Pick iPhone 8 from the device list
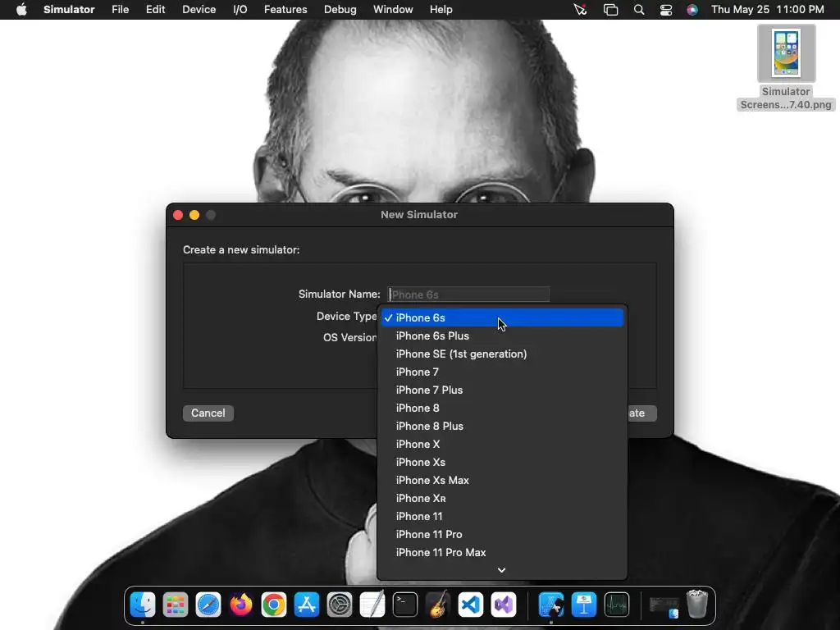840x630 pixels. click(x=502, y=409)
